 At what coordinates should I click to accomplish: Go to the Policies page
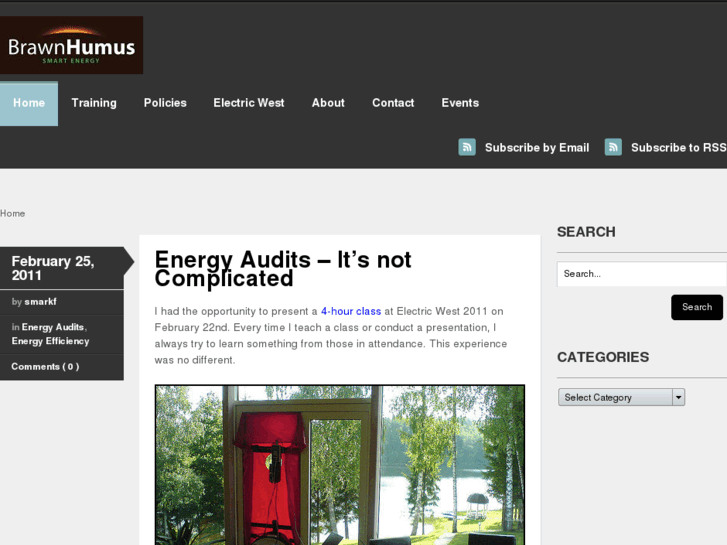[x=165, y=103]
